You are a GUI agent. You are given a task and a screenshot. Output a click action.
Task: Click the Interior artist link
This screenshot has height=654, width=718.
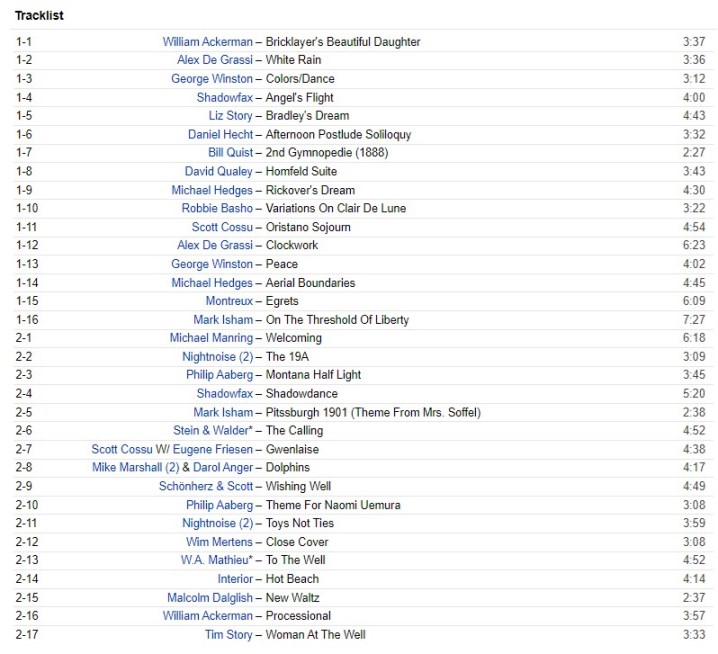click(x=235, y=579)
